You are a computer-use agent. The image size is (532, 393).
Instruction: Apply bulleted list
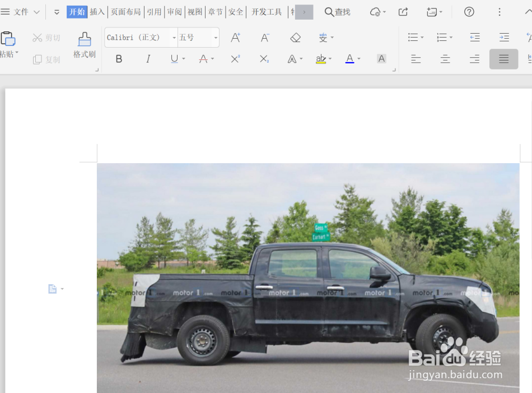pyautogui.click(x=413, y=38)
